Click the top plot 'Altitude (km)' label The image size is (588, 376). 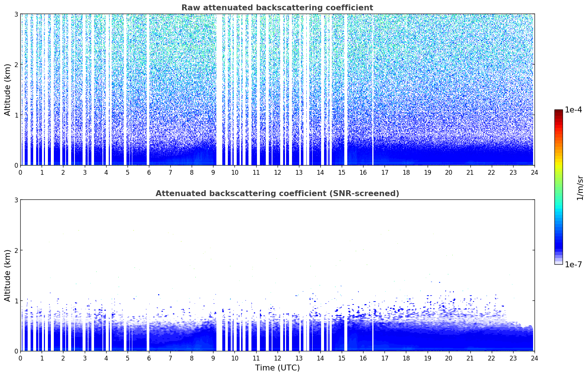[7, 90]
